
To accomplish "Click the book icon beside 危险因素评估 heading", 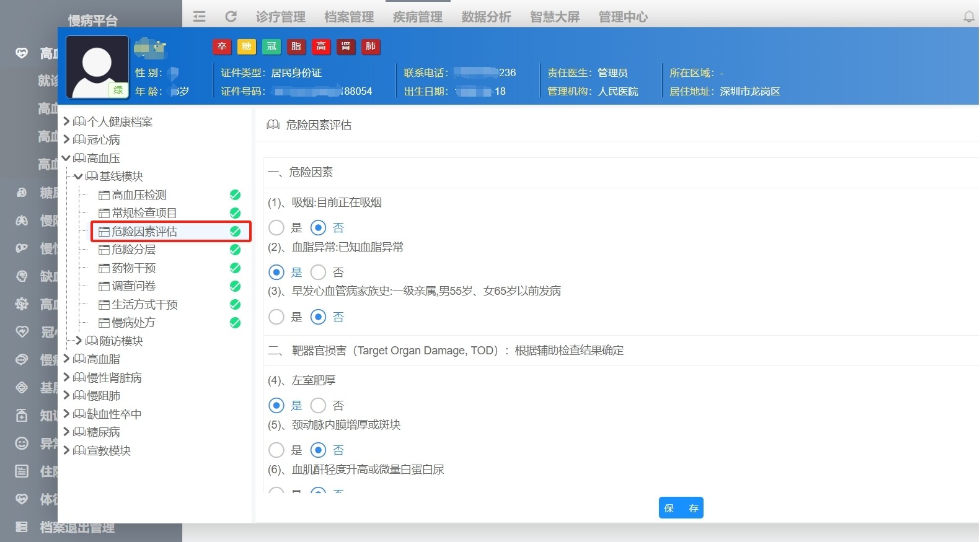I will (x=273, y=125).
